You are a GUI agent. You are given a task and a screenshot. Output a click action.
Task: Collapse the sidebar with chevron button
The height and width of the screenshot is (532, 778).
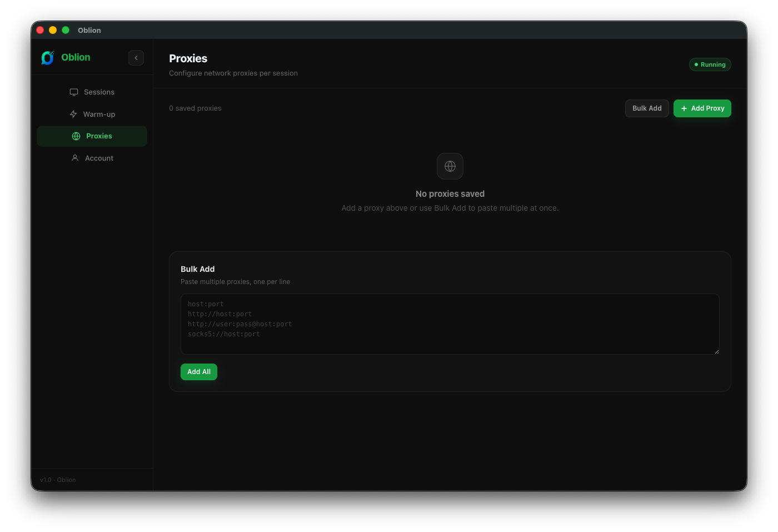tap(136, 58)
